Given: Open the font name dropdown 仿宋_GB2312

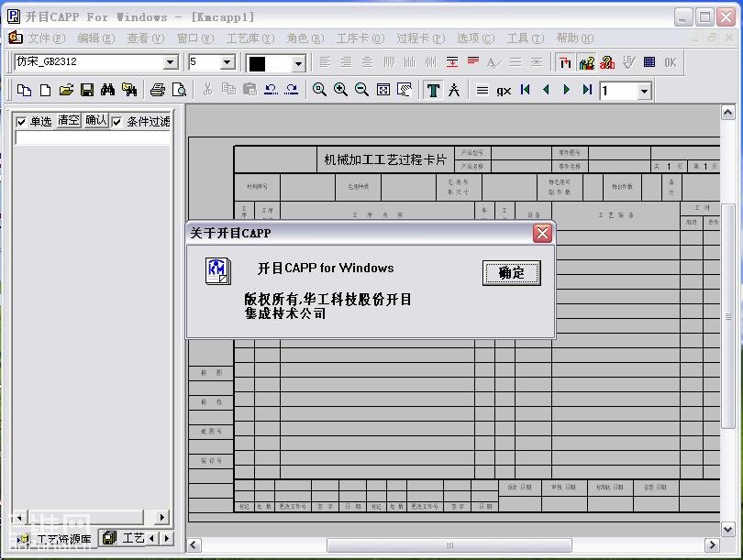Looking at the screenshot, I should [170, 62].
